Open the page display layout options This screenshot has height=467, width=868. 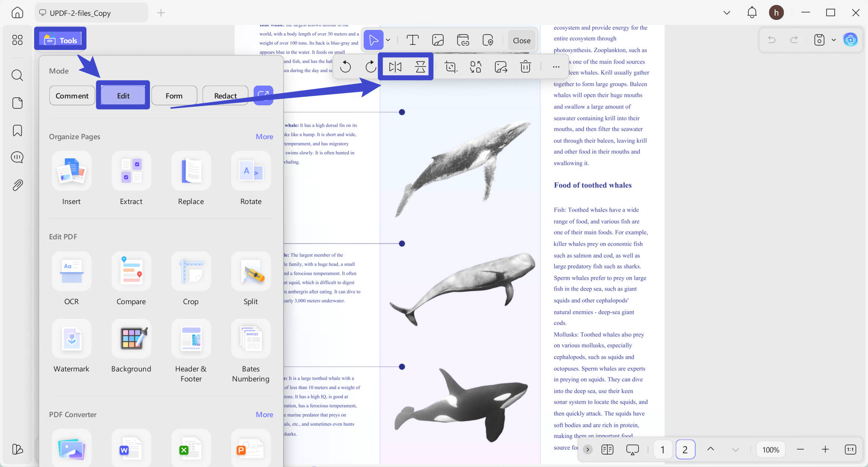(607, 449)
